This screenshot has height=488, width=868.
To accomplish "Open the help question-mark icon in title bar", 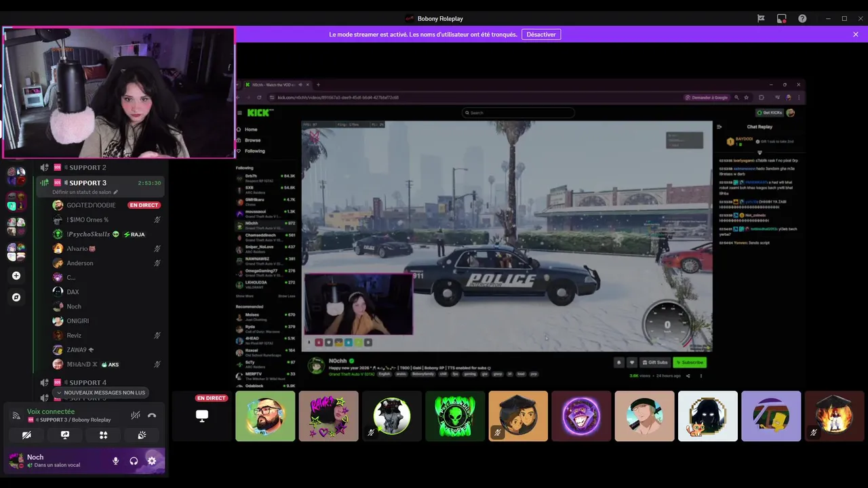I will click(x=802, y=18).
